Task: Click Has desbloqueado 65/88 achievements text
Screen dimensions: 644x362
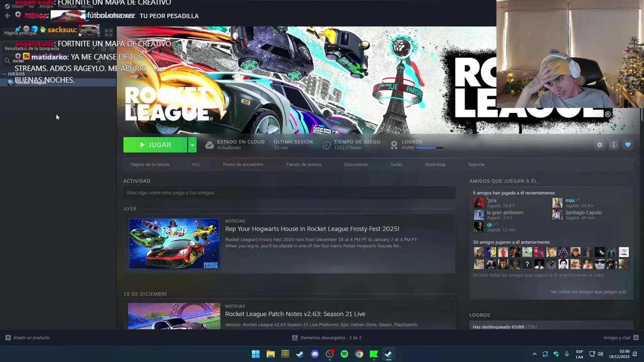Action: click(505, 327)
